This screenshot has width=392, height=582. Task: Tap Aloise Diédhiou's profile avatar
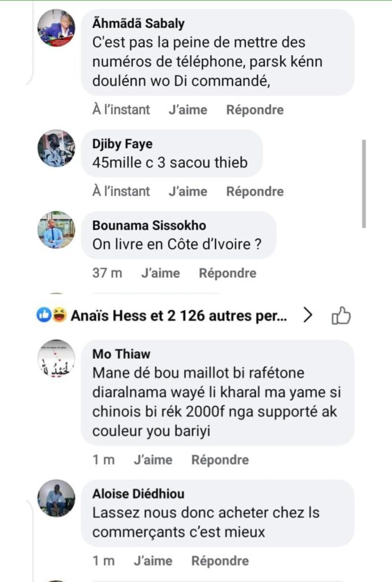[x=56, y=498]
